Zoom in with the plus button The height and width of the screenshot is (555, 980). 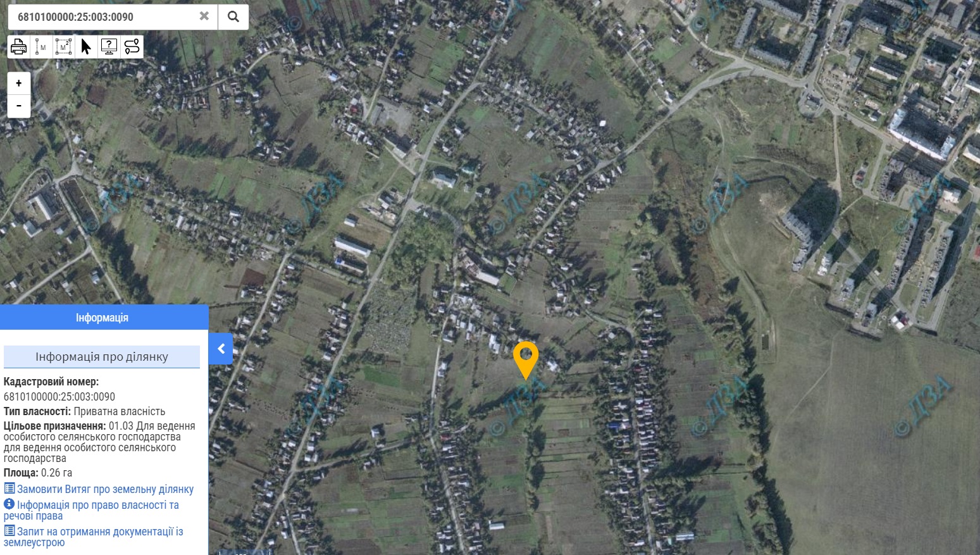click(19, 83)
